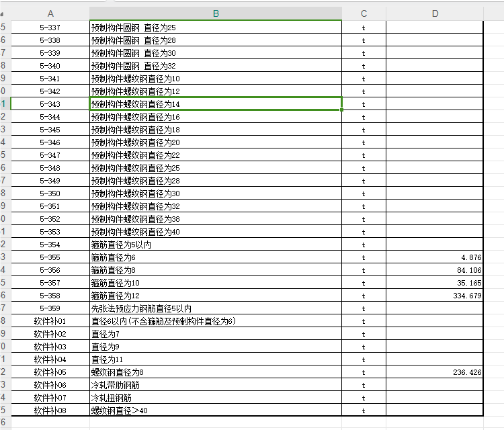Select cell 先张法预应力钢筋直径5以内
The width and height of the screenshot is (504, 430).
216,308
